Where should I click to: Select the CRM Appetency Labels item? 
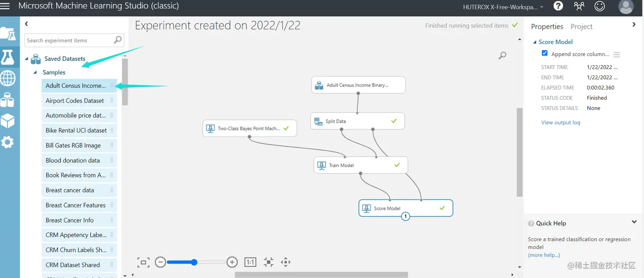[x=79, y=235]
